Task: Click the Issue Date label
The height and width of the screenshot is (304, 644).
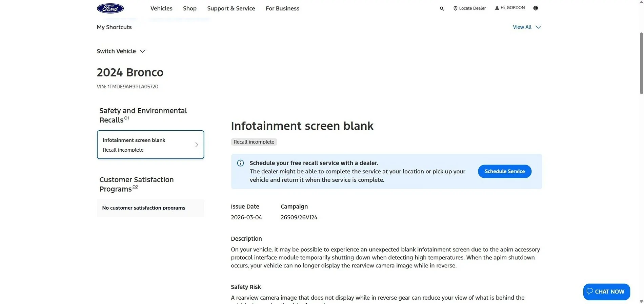Action: point(245,207)
